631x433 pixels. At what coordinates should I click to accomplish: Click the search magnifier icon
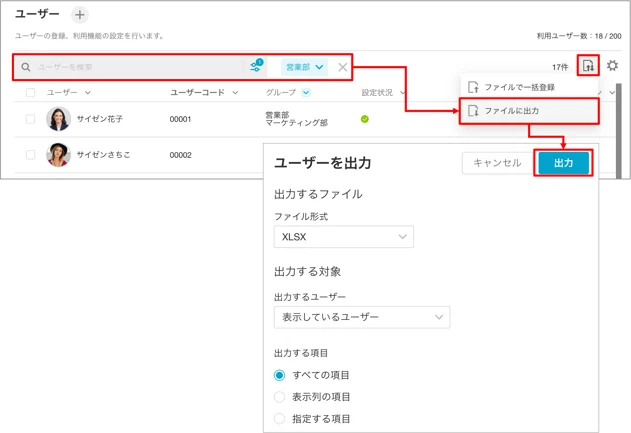(x=26, y=67)
